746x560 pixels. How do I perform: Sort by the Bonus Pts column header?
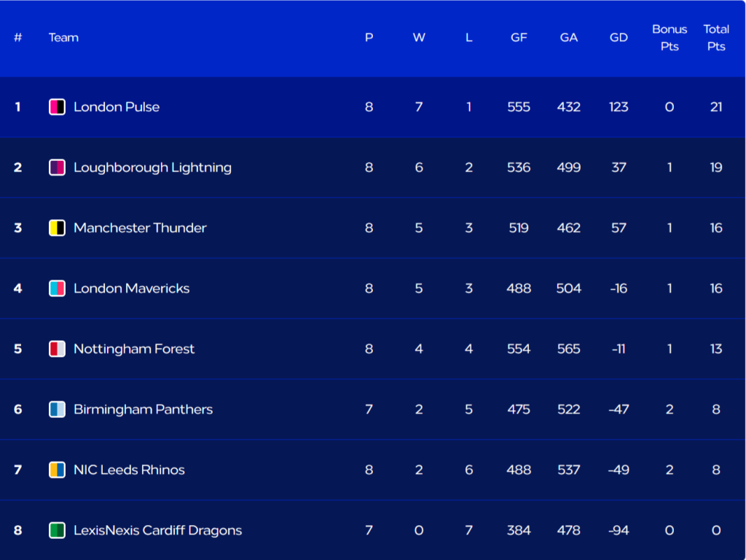[670, 38]
